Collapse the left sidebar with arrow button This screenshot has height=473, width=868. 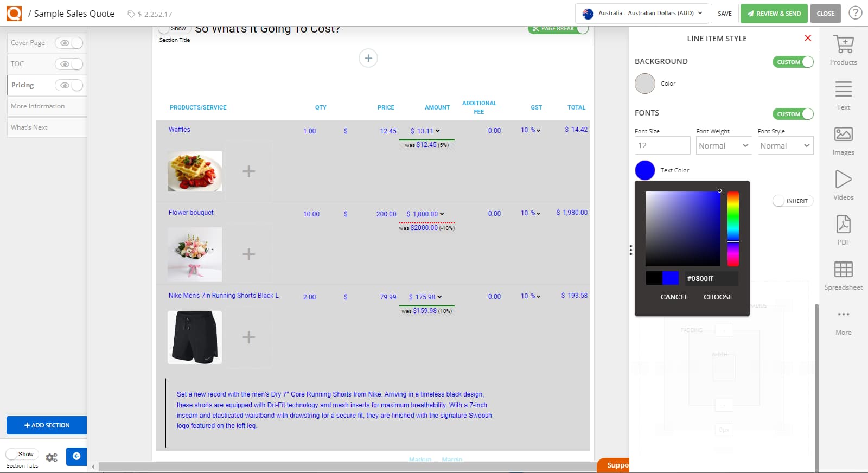coord(76,456)
